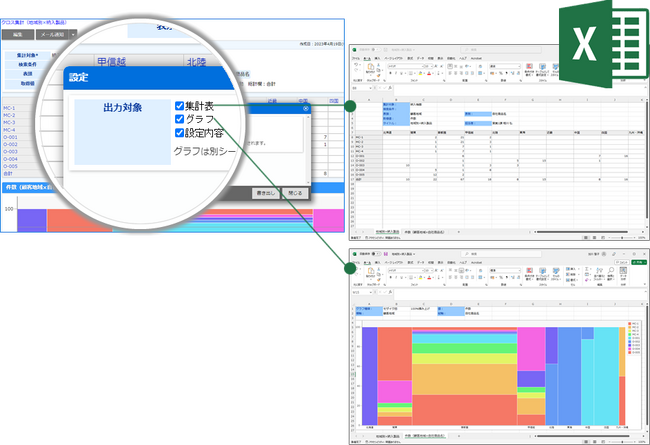Click the 閉じる button in settings dialog
The image size is (650, 445).
click(x=295, y=193)
